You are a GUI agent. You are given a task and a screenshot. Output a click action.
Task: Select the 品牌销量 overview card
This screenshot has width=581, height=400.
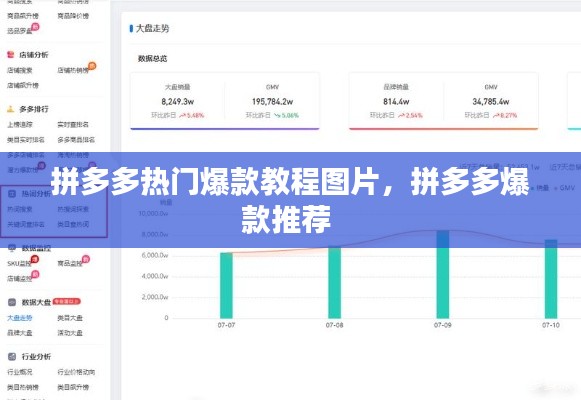444,101
